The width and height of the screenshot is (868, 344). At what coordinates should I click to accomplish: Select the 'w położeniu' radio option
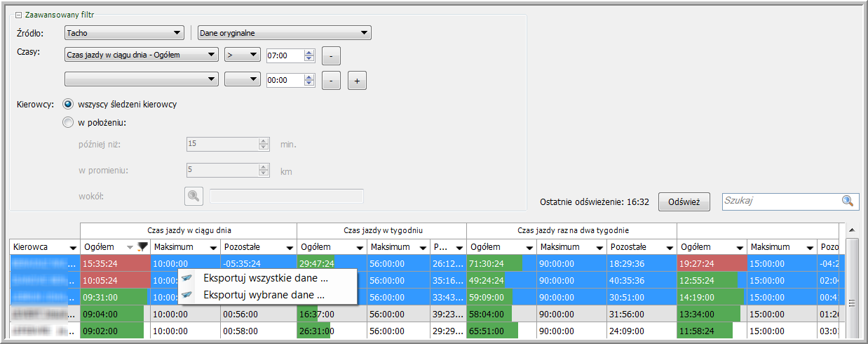click(x=68, y=122)
